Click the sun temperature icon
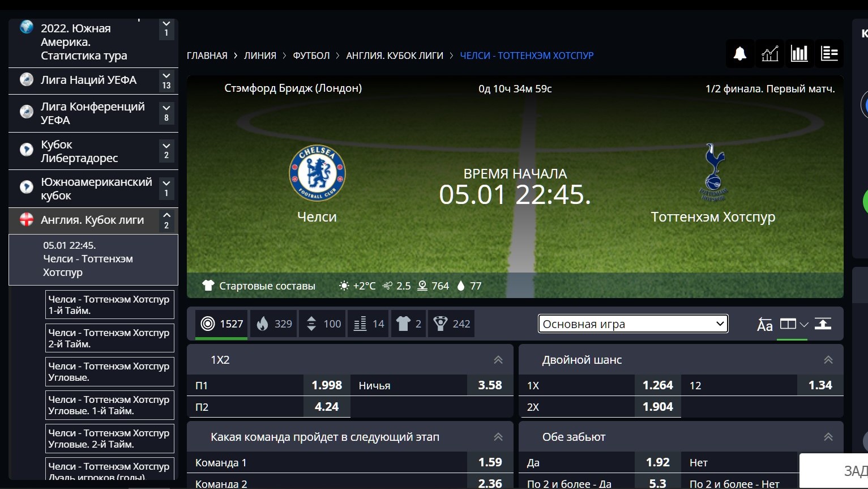Screen dimensions: 868x489 point(344,286)
